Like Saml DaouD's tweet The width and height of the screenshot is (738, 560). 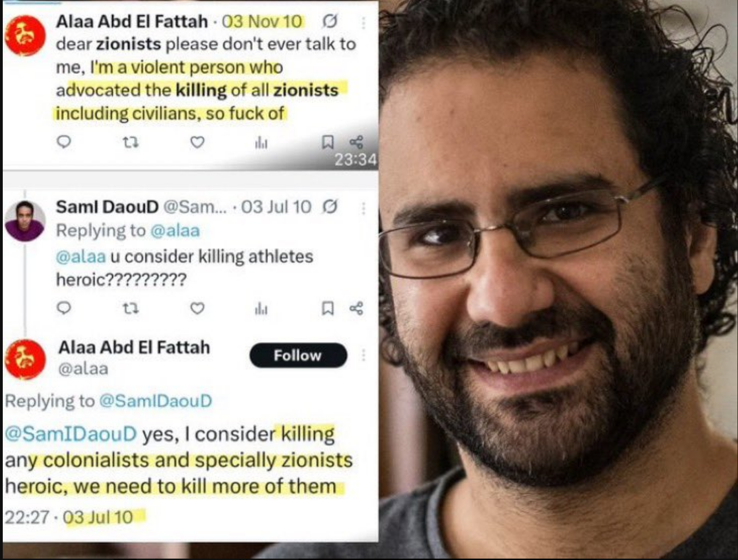coord(198,308)
